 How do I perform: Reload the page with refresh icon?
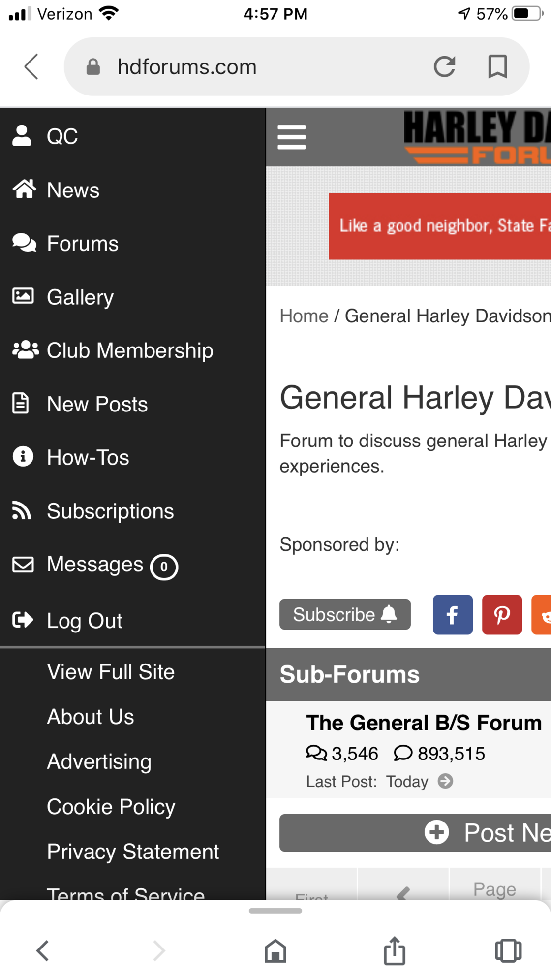(444, 66)
